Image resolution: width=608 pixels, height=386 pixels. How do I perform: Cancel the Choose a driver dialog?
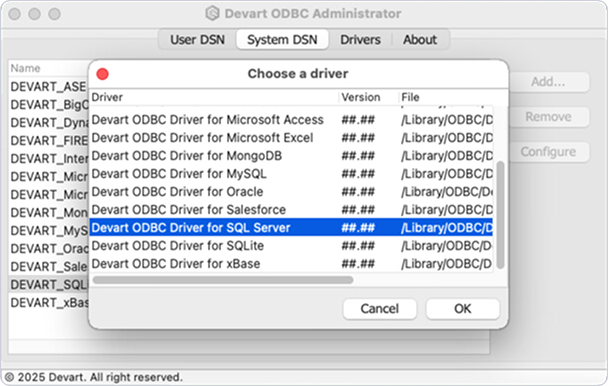[380, 309]
